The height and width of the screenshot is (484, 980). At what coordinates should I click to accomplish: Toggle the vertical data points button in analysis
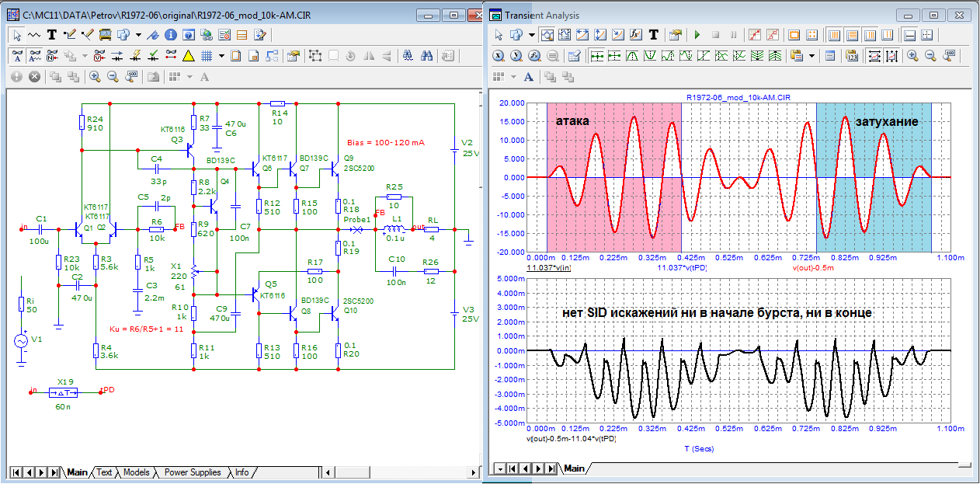892,56
